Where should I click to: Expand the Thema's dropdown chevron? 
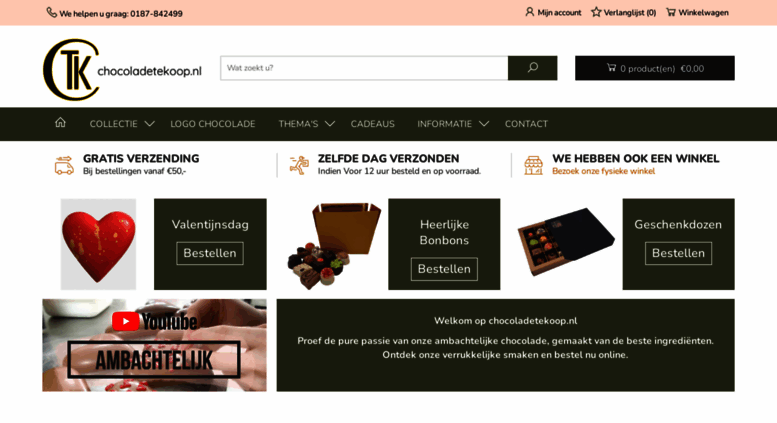coord(330,124)
